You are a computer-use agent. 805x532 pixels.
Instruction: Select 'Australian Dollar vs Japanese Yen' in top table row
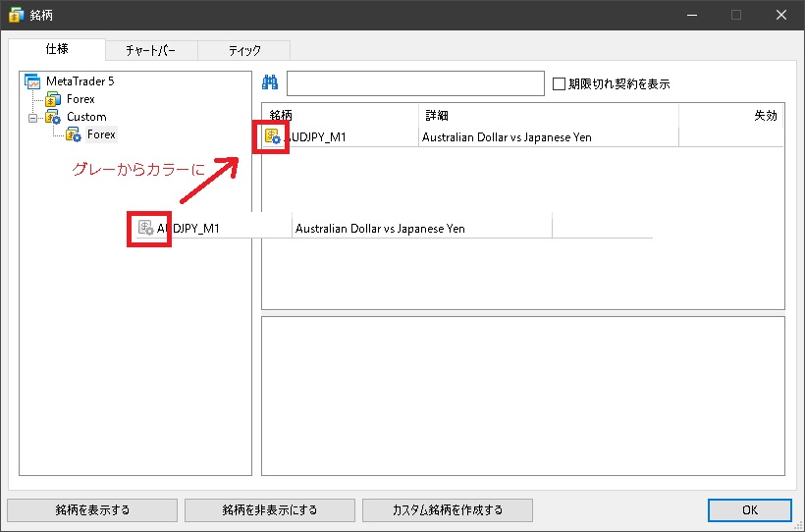coord(507,137)
